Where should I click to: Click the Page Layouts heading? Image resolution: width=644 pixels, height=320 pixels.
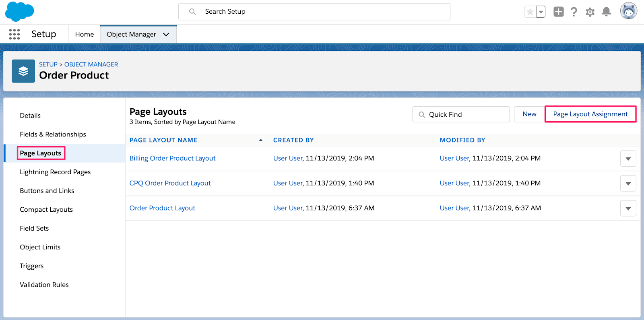coord(158,111)
